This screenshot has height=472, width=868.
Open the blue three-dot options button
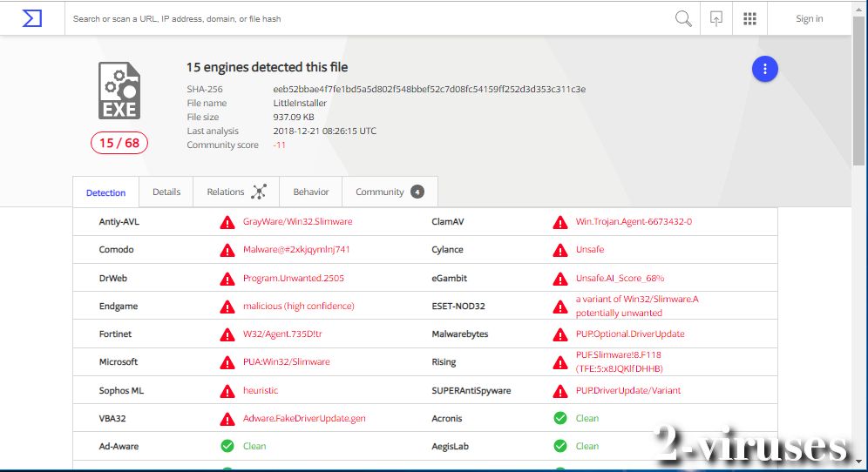[765, 69]
